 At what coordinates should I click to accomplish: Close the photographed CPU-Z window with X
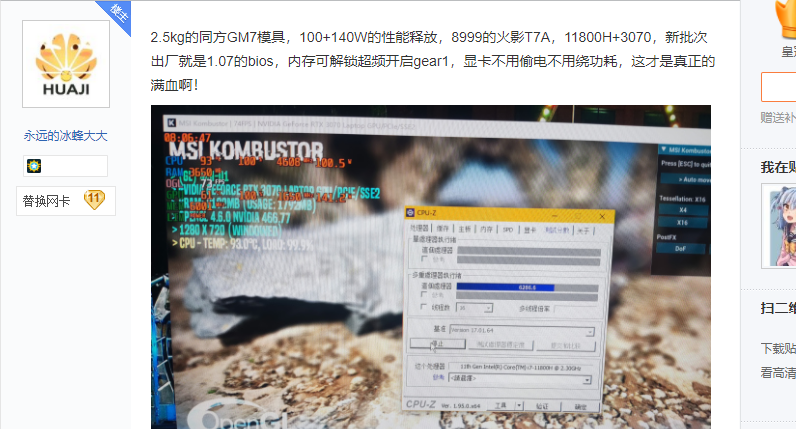click(602, 216)
